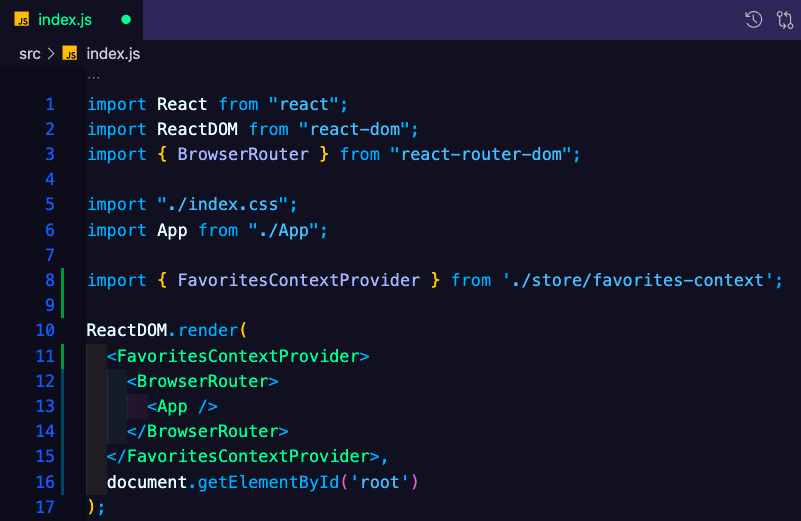
Task: Click the BrowserRouter import on line 3
Action: (x=243, y=154)
